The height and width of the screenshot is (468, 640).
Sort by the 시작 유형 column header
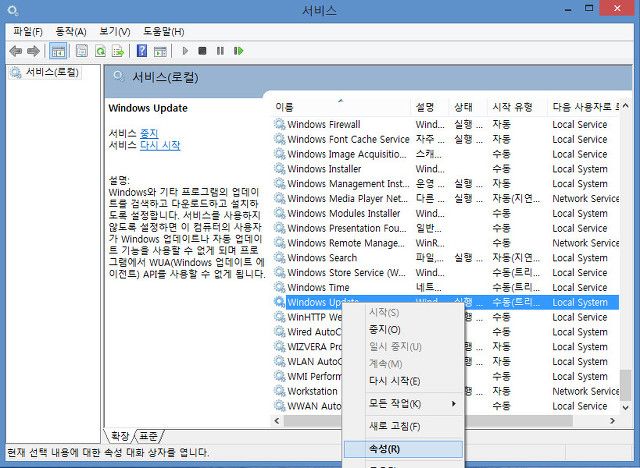click(x=517, y=107)
